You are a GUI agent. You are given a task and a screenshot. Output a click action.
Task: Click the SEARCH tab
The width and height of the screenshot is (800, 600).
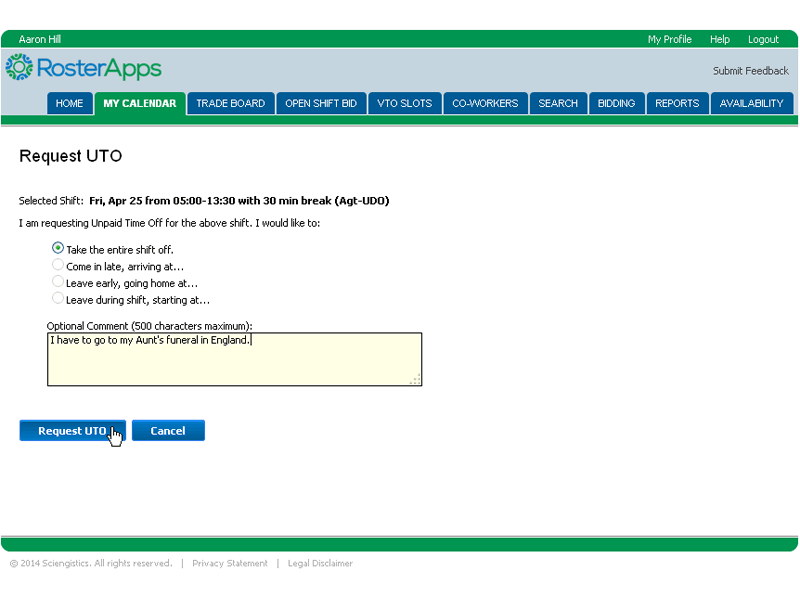558,103
